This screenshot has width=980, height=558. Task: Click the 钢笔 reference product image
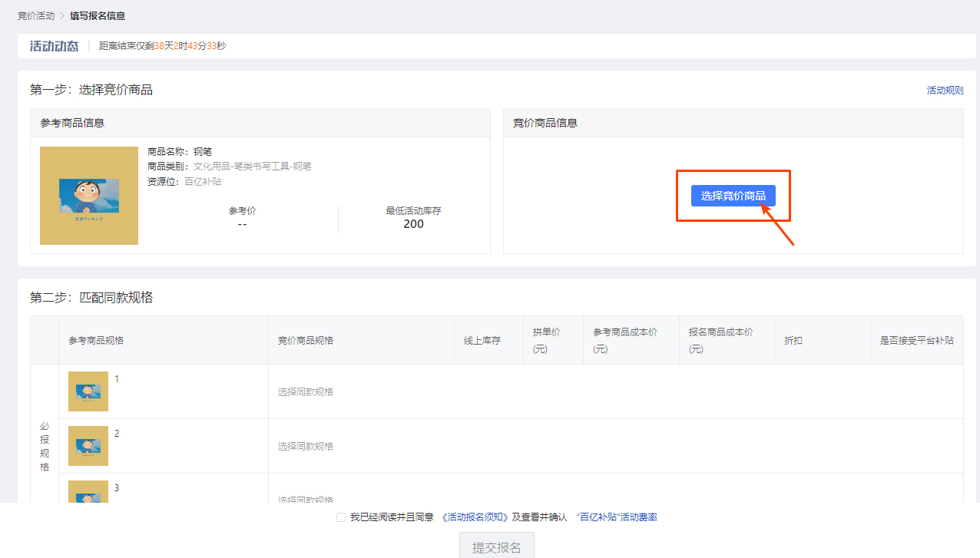(89, 196)
